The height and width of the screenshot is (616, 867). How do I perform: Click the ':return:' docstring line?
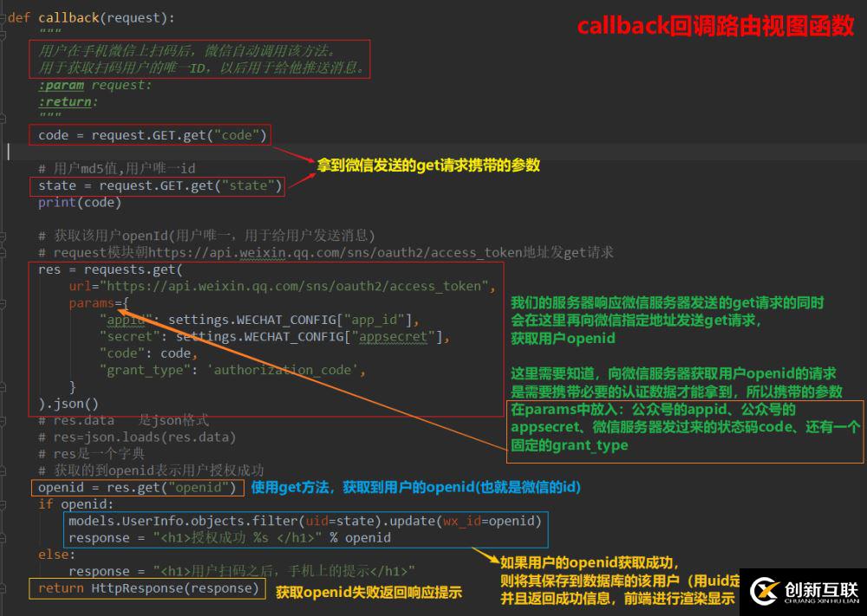[68, 101]
